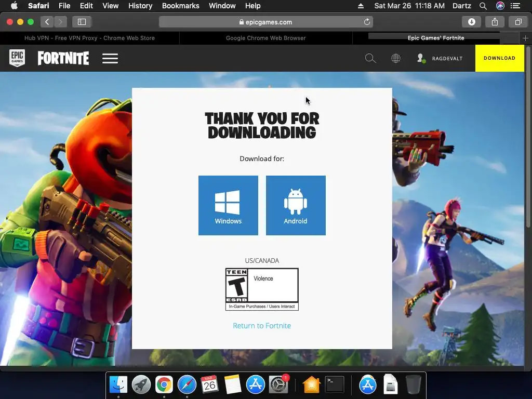Open Notes from the Dock
Screen dimensions: 532x399
click(232, 385)
